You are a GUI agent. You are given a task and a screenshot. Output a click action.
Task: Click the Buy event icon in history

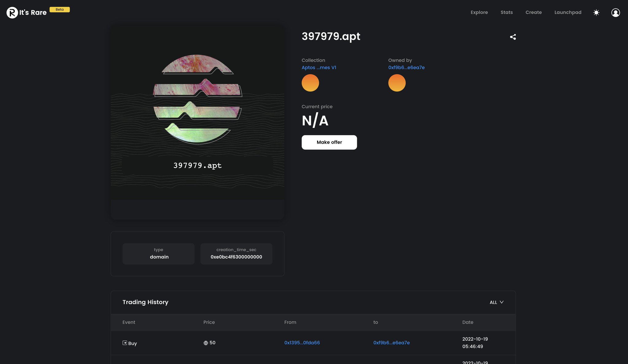(125, 343)
